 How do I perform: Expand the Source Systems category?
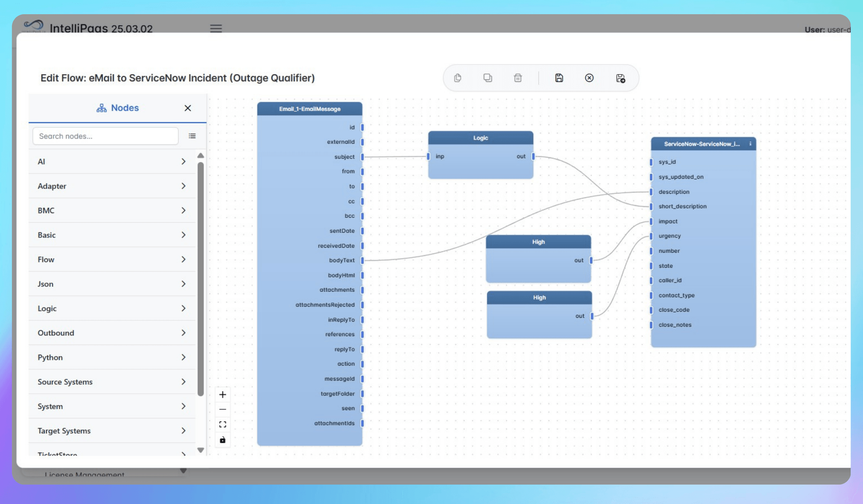pyautogui.click(x=111, y=382)
